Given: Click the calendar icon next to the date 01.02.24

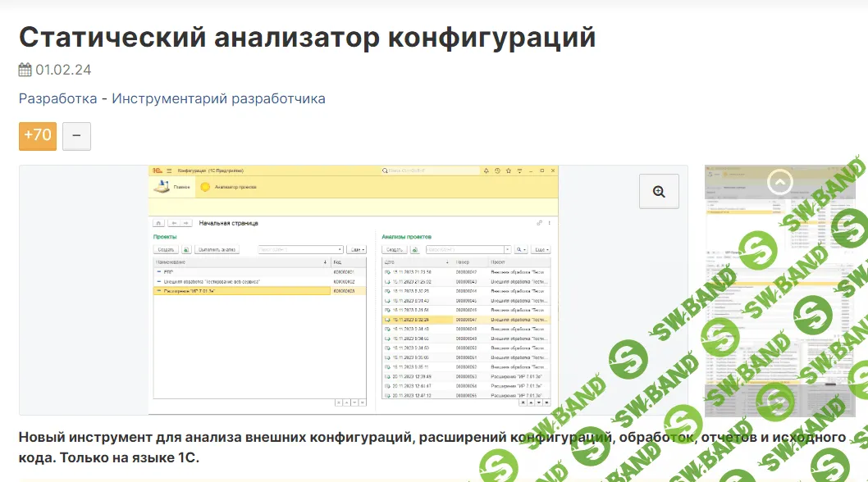Looking at the screenshot, I should (x=25, y=70).
